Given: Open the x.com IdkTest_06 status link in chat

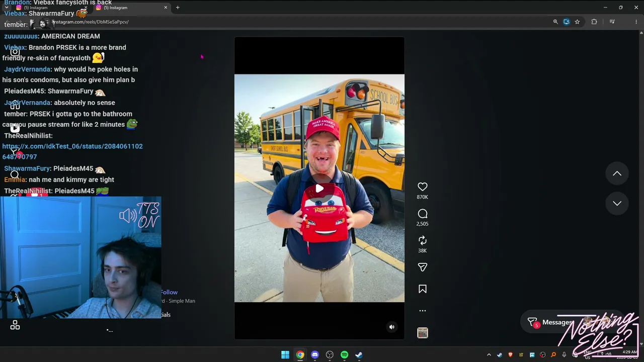Looking at the screenshot, I should point(72,151).
